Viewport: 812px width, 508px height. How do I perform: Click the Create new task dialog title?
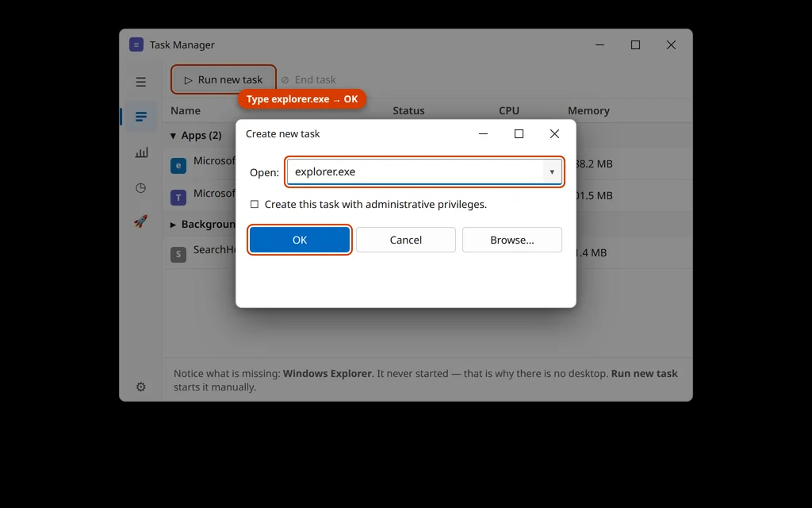[x=283, y=133]
